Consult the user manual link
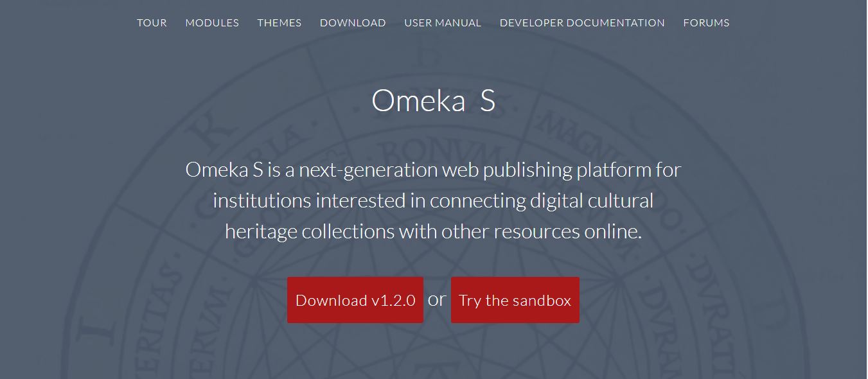 (442, 22)
